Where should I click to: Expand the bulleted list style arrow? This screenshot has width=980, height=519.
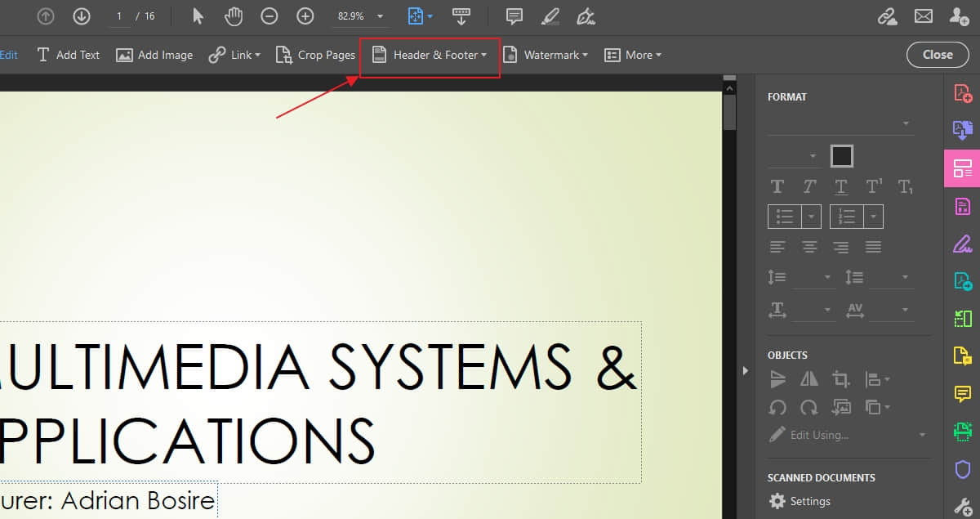pos(812,217)
